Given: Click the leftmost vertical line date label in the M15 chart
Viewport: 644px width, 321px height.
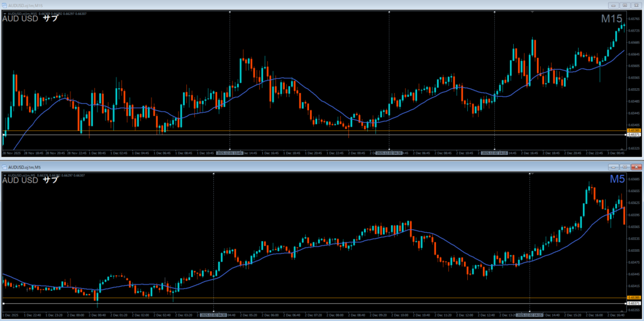Looking at the screenshot, I should (x=230, y=152).
